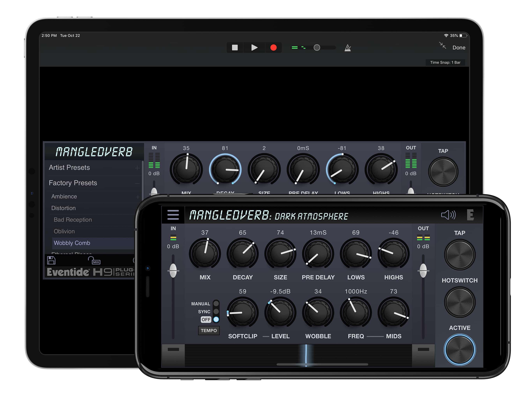Adjust the master volume slider knob
Screen dimensions: 532x399
coord(317,48)
